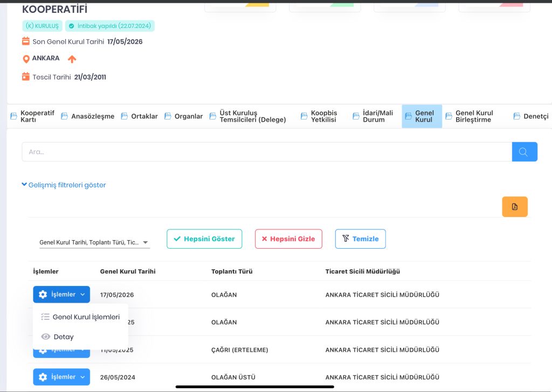Click the Hepsini Göster button
The image size is (552, 392).
pos(204,239)
